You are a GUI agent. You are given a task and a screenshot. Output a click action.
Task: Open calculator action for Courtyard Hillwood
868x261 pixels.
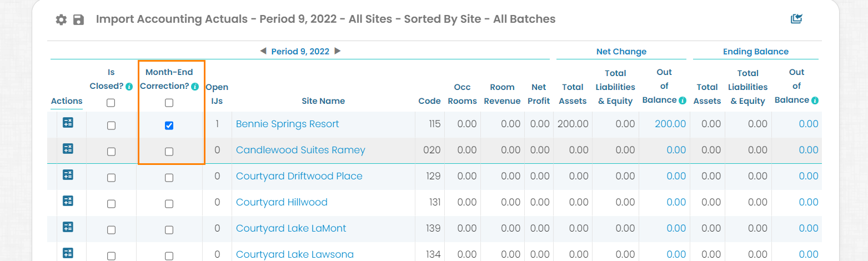68,201
